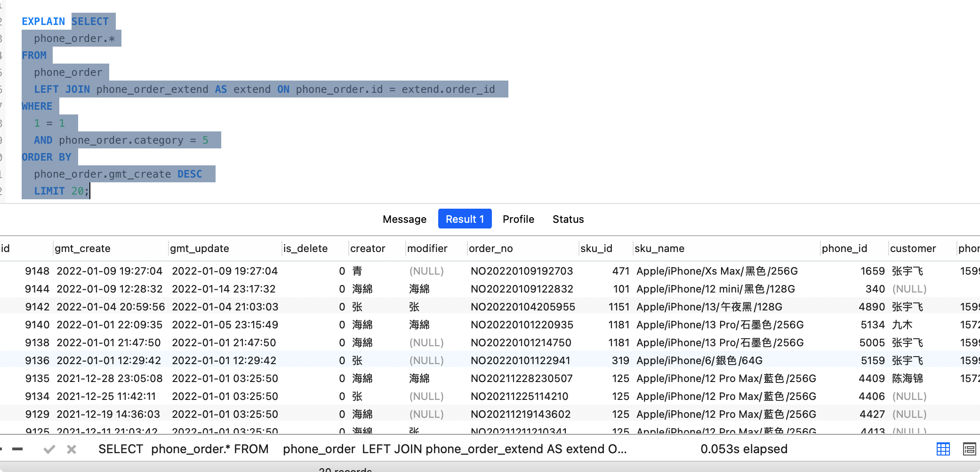
Task: Select sku_name Apple/iPhone/13/午夜黑/128G
Action: point(709,307)
